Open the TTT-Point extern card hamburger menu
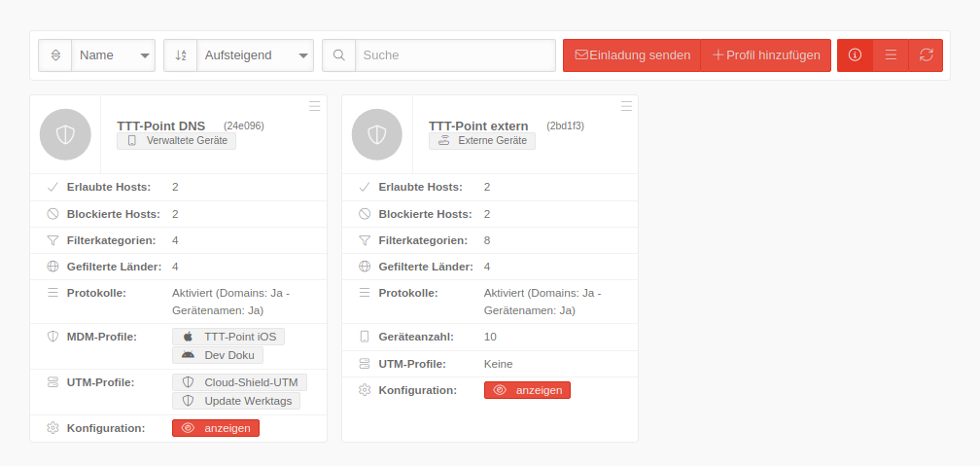 tap(626, 106)
